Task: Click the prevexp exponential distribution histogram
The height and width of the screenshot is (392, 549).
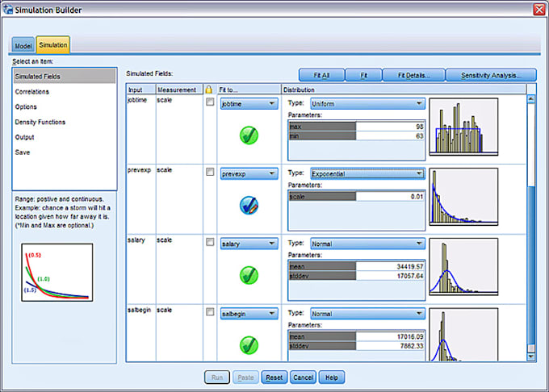Action: (463, 197)
